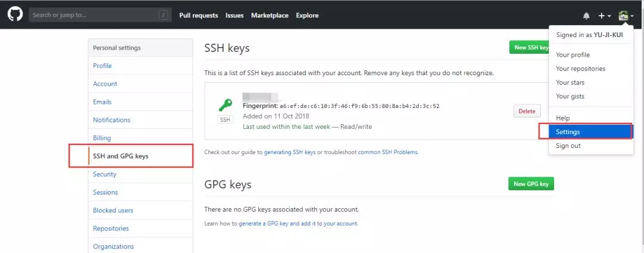
Task: Navigate to Emails settings section
Action: tap(102, 102)
